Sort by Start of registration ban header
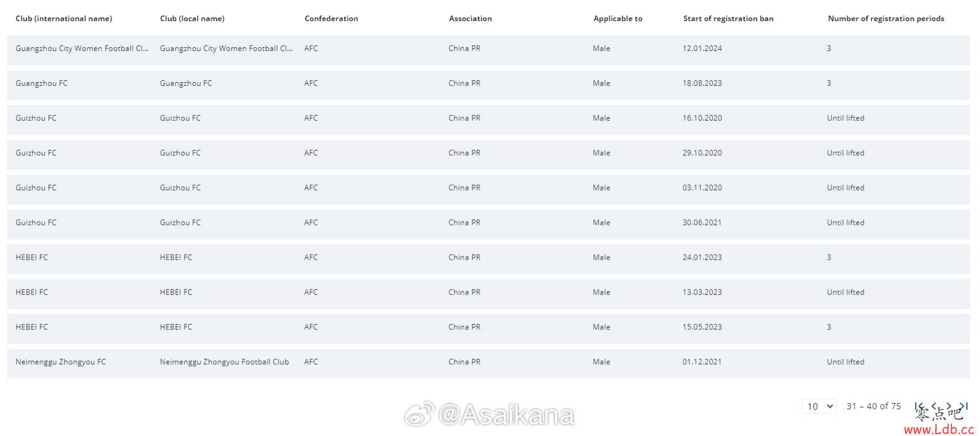 [x=728, y=19]
